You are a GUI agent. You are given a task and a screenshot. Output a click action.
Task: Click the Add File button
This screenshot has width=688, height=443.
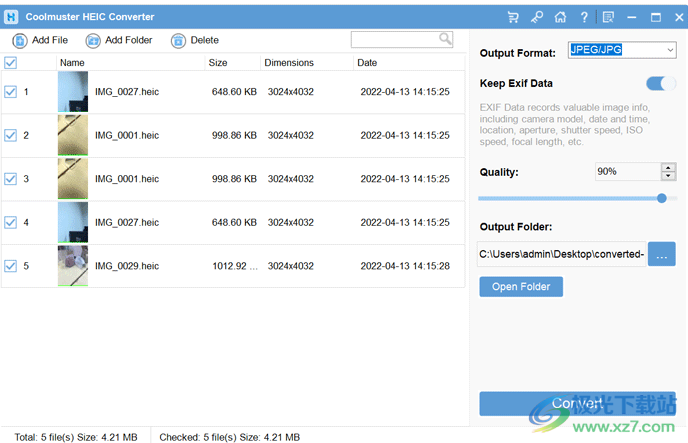(x=40, y=40)
